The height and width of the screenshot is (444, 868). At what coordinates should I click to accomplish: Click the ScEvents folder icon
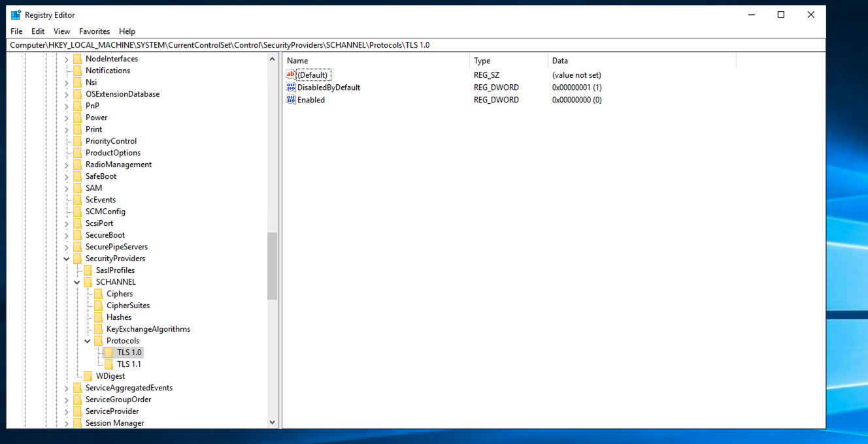click(77, 200)
